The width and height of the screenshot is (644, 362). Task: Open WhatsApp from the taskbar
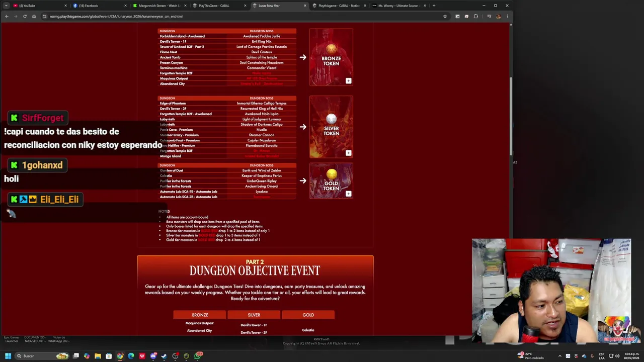point(199,356)
